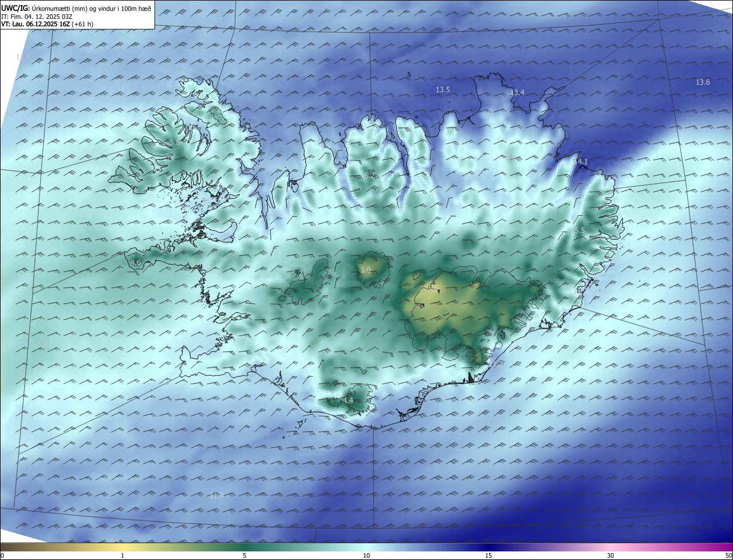Click the colorbar tick label 1
Viewport: 733px width, 560px height.
123,555
